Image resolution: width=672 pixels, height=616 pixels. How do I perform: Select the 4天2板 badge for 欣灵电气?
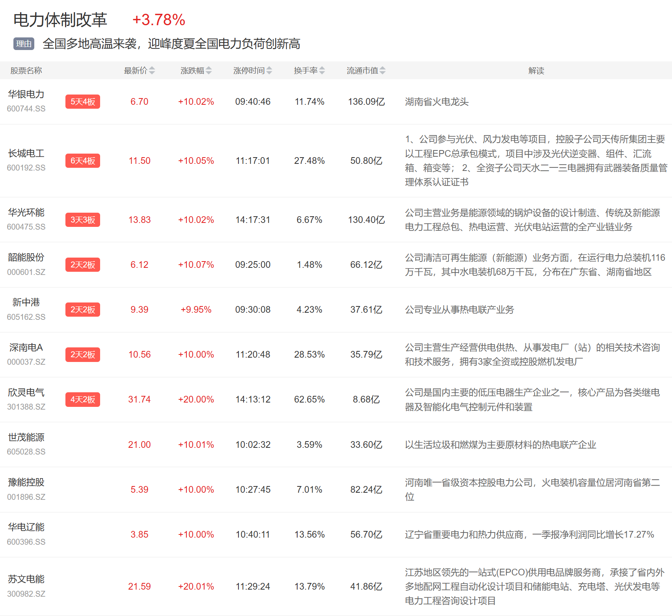coord(83,399)
